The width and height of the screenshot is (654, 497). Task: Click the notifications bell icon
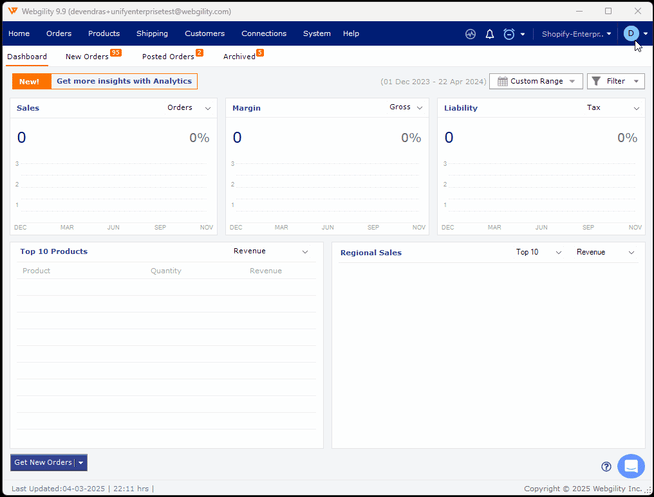click(490, 34)
